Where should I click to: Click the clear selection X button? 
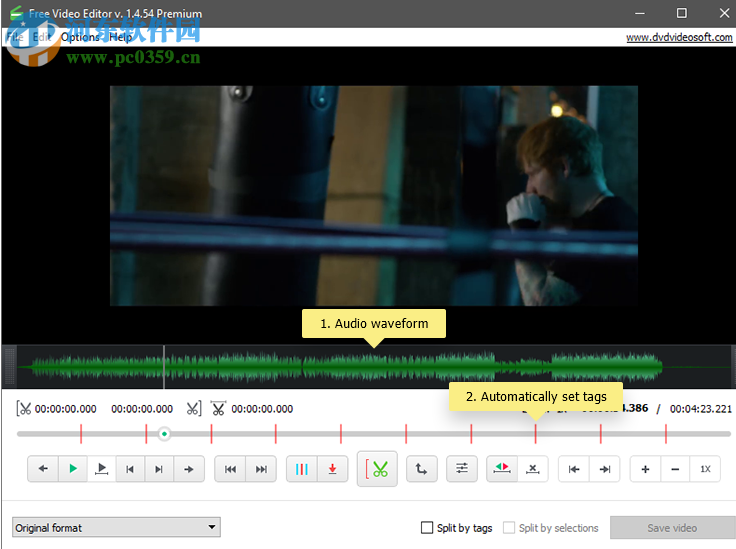(533, 469)
